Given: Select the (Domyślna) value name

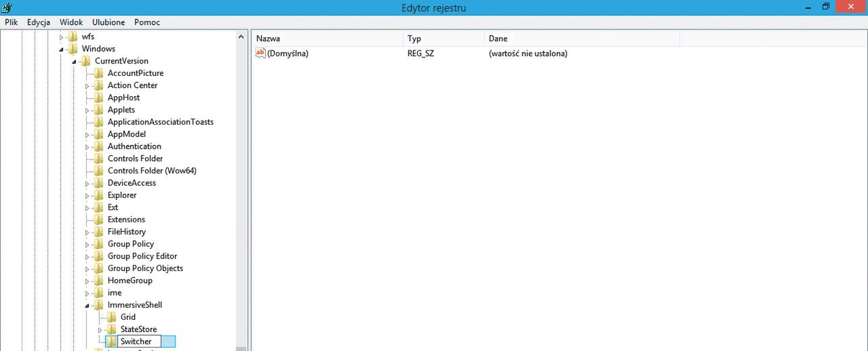Looking at the screenshot, I should (x=288, y=53).
